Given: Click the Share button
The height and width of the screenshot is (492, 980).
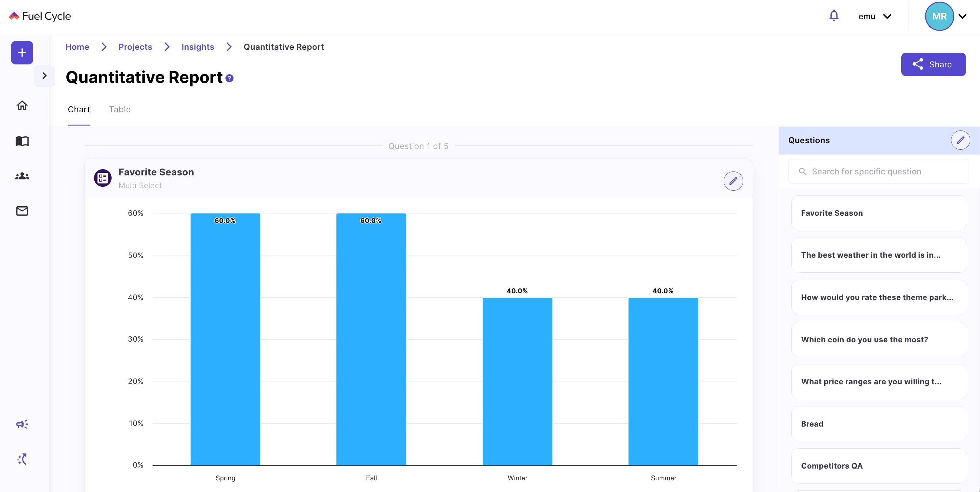Looking at the screenshot, I should pyautogui.click(x=933, y=64).
